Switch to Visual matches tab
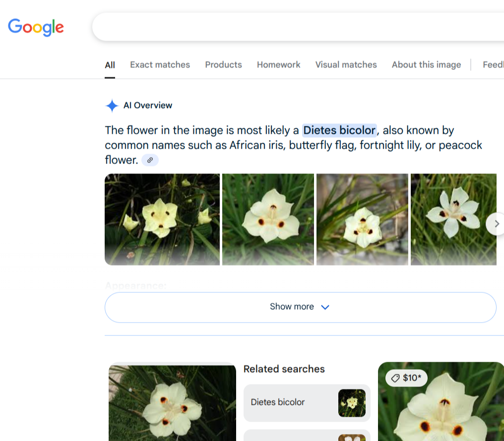The width and height of the screenshot is (504, 441). 346,65
